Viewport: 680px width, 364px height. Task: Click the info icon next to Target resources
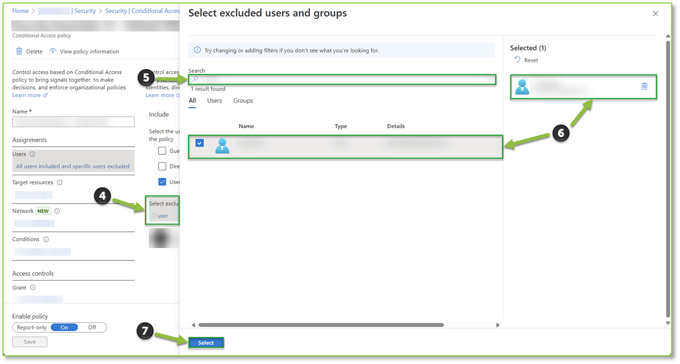60,182
